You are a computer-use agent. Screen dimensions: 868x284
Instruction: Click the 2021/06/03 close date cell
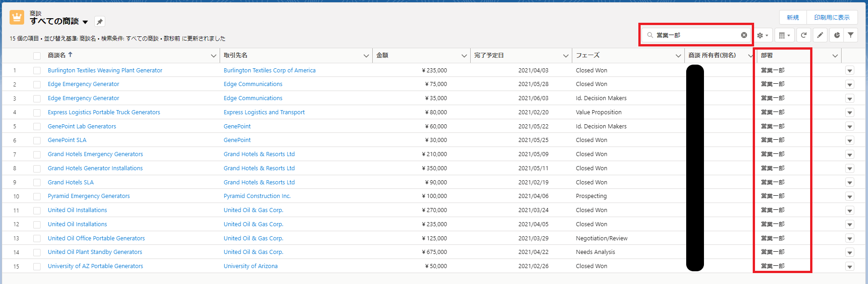(x=534, y=98)
